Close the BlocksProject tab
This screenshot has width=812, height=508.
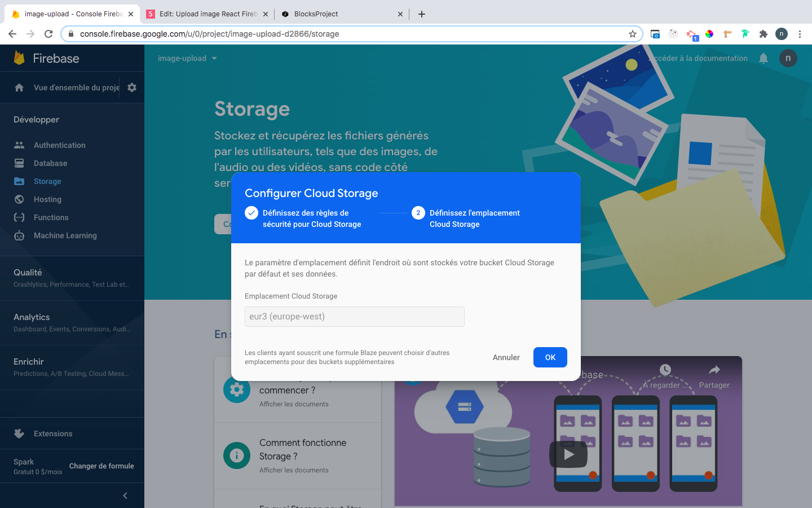400,14
